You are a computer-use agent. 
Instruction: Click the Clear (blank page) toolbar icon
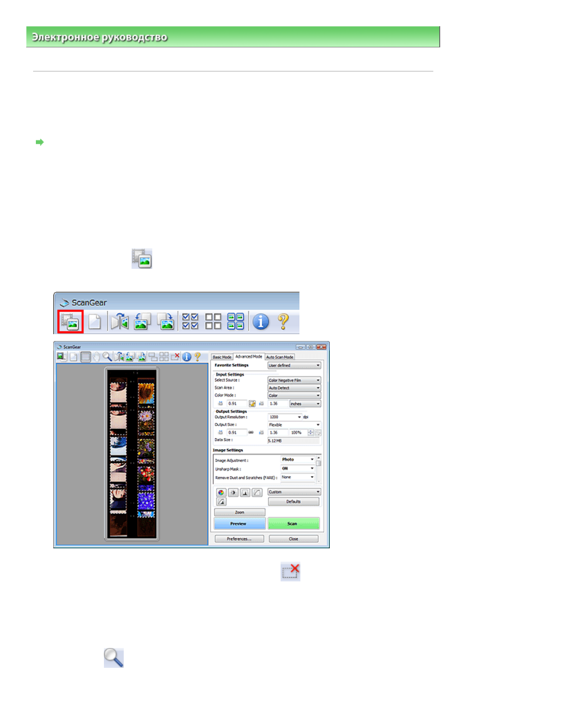pyautogui.click(x=95, y=321)
